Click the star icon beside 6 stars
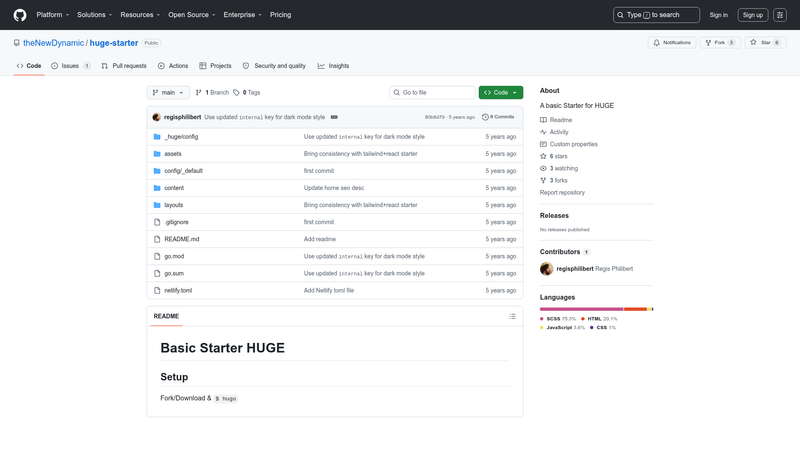This screenshot has height=450, width=800. [543, 156]
